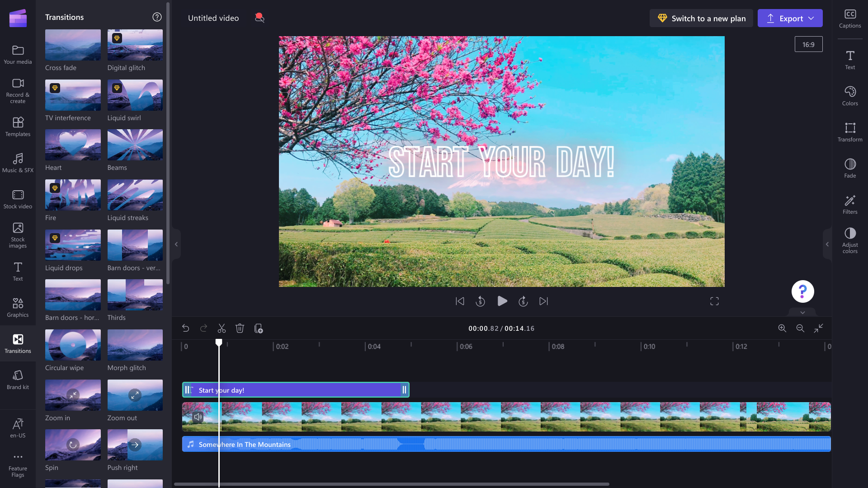This screenshot has width=868, height=488.
Task: Skip to the end of video
Action: [x=544, y=301]
